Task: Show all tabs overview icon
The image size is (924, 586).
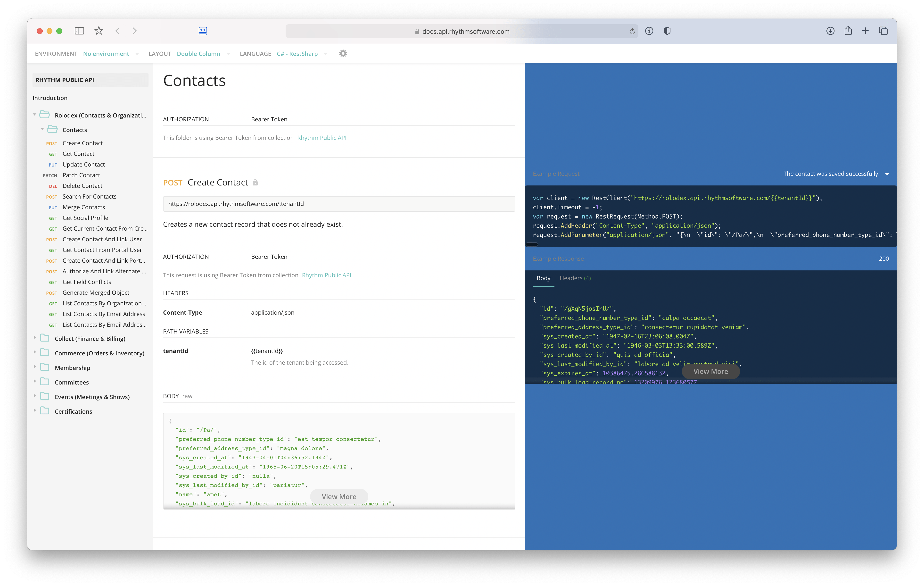Action: pos(883,31)
